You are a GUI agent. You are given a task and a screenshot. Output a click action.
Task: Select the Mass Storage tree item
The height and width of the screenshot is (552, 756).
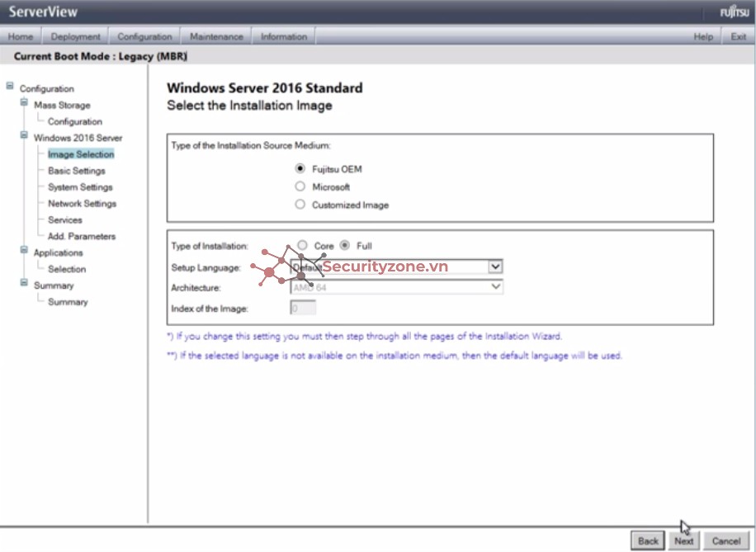pos(62,105)
